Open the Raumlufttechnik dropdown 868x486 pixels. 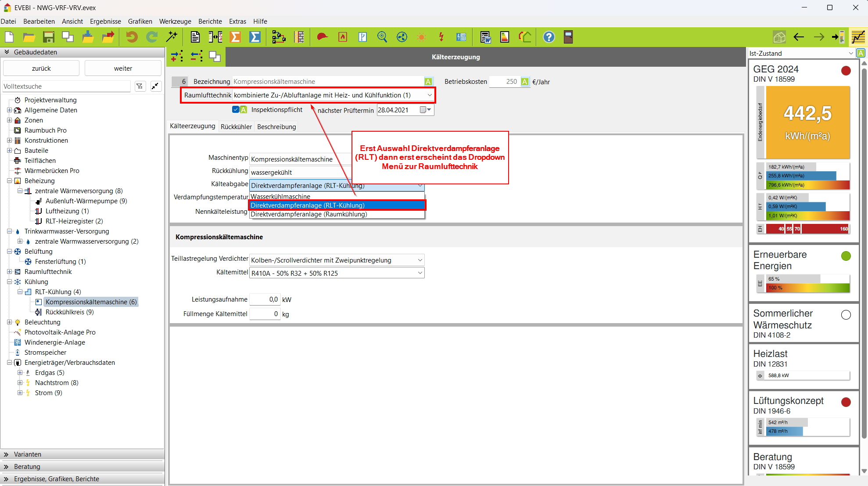(429, 95)
